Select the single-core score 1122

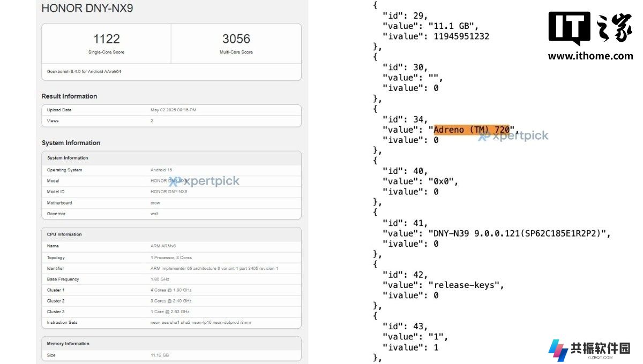(107, 39)
